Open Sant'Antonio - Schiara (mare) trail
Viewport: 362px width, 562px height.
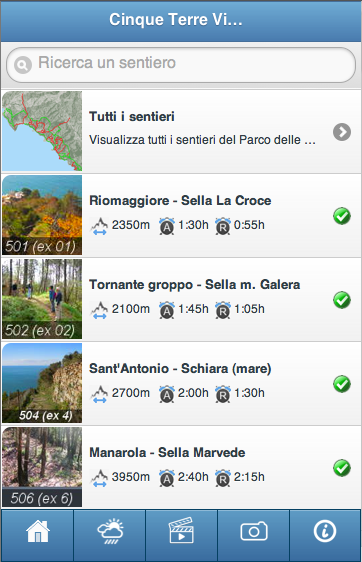[x=181, y=384]
